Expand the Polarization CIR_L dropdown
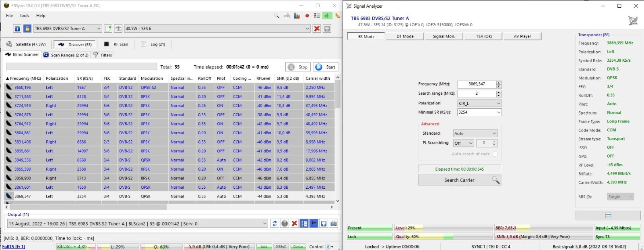The height and width of the screenshot is (250, 644). click(x=479, y=103)
